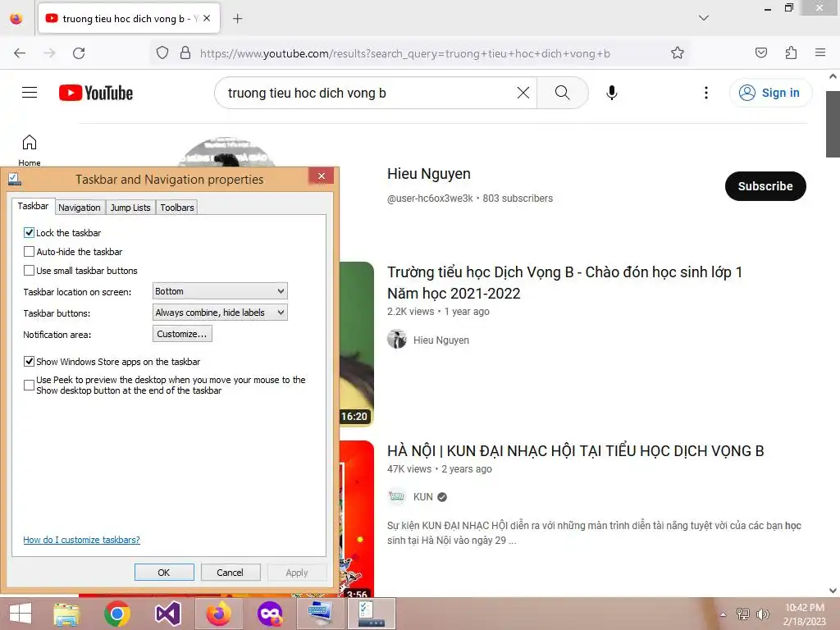Screen dimensions: 840x630
Task: Save the page to Pocket
Action: point(761,53)
